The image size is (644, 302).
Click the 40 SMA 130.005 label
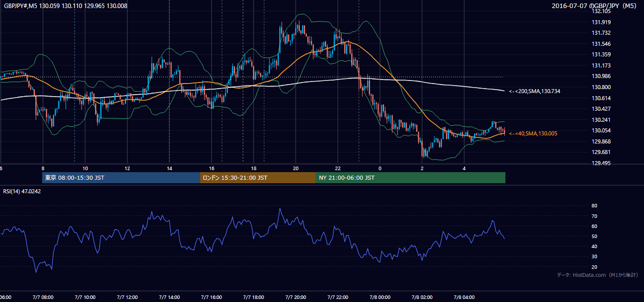(534, 133)
